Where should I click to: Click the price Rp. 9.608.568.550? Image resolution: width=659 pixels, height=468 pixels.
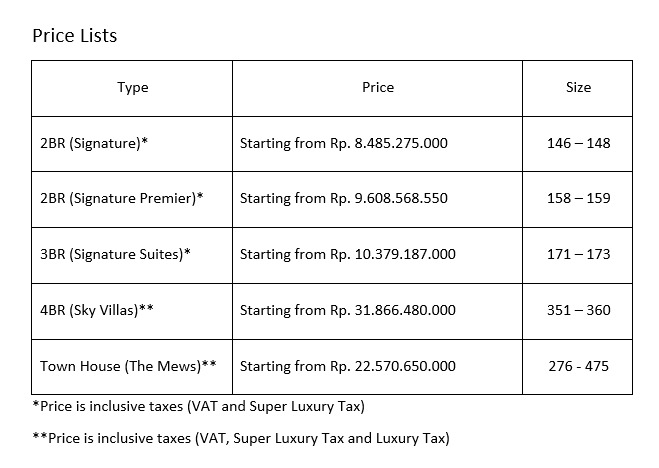[389, 198]
